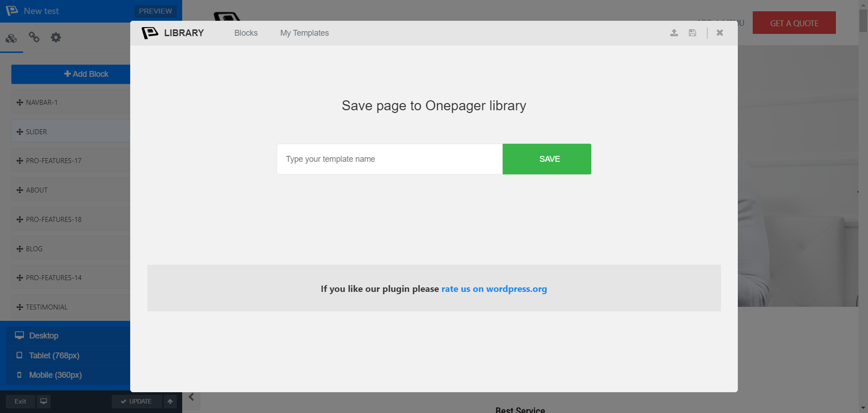Select the NAVBAR-1 block
Viewport: 868px width, 413px height.
[x=71, y=102]
